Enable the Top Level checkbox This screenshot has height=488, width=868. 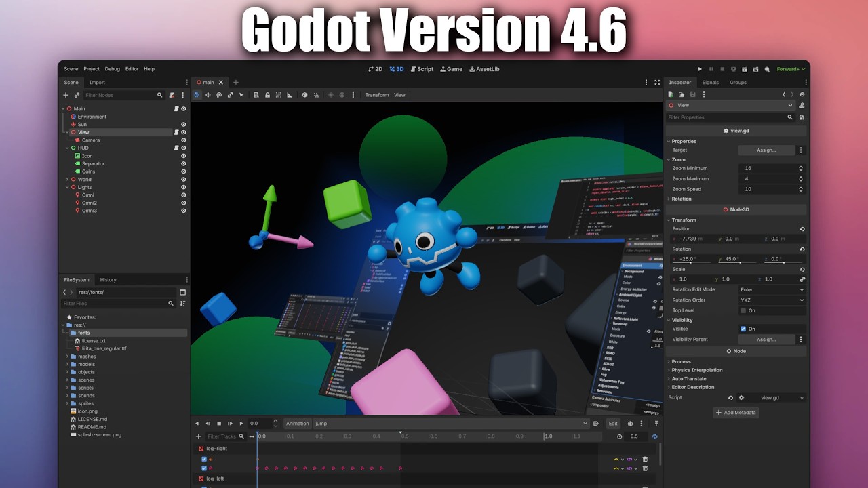(743, 310)
